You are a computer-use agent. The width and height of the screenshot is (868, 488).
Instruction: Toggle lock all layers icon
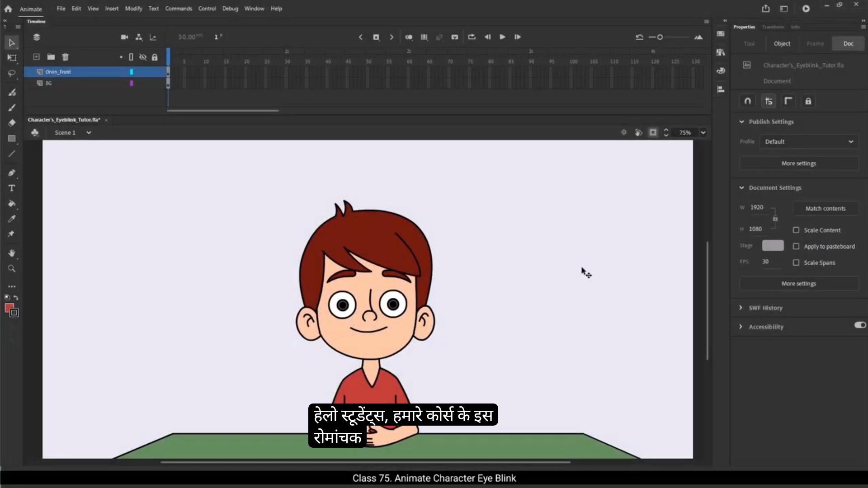coord(155,57)
